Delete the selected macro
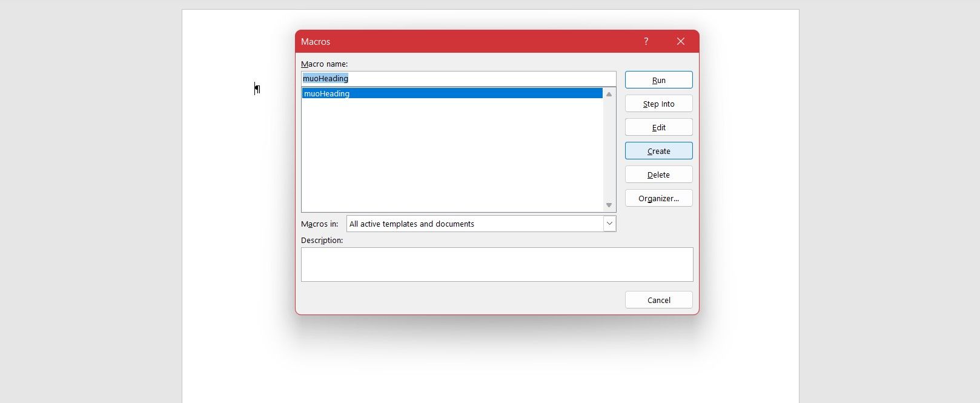This screenshot has width=980, height=403. [x=658, y=175]
